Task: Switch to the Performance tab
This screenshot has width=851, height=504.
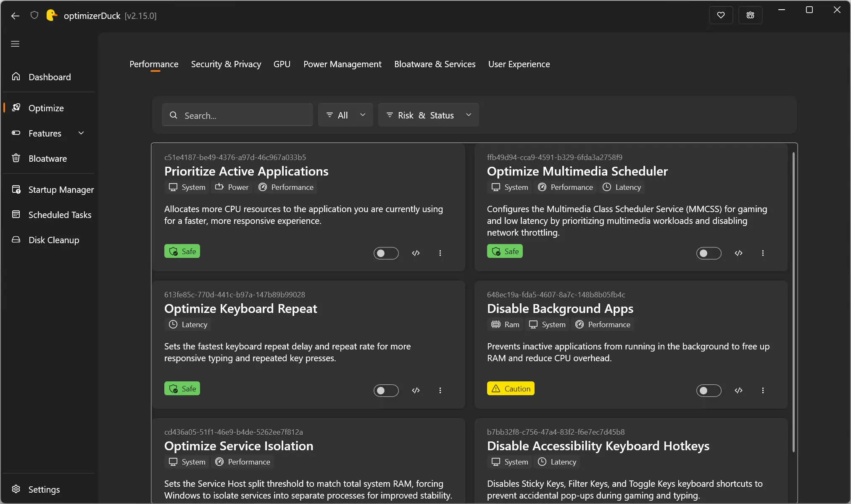Action: pos(154,64)
